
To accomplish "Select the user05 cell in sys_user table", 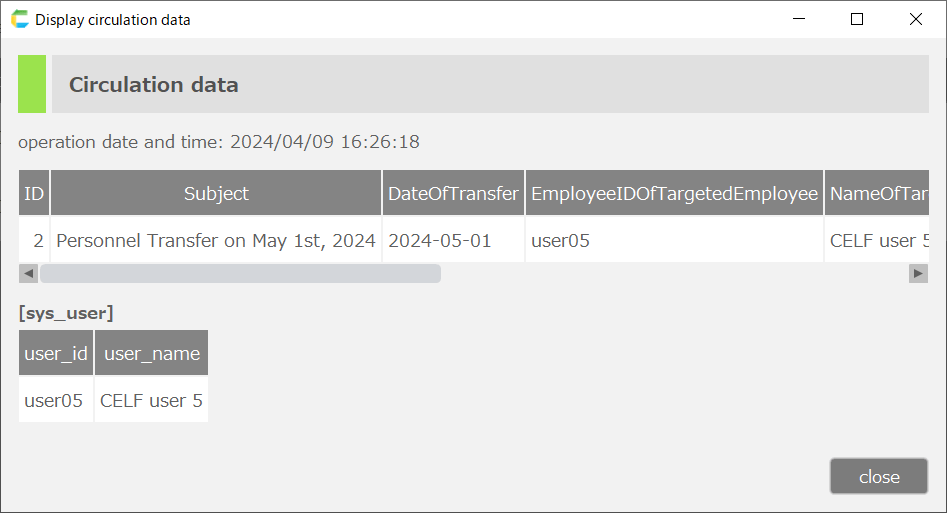I will 54,400.
